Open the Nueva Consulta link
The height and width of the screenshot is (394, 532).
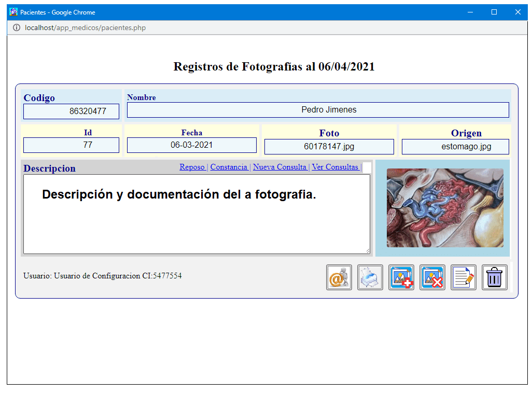click(279, 167)
